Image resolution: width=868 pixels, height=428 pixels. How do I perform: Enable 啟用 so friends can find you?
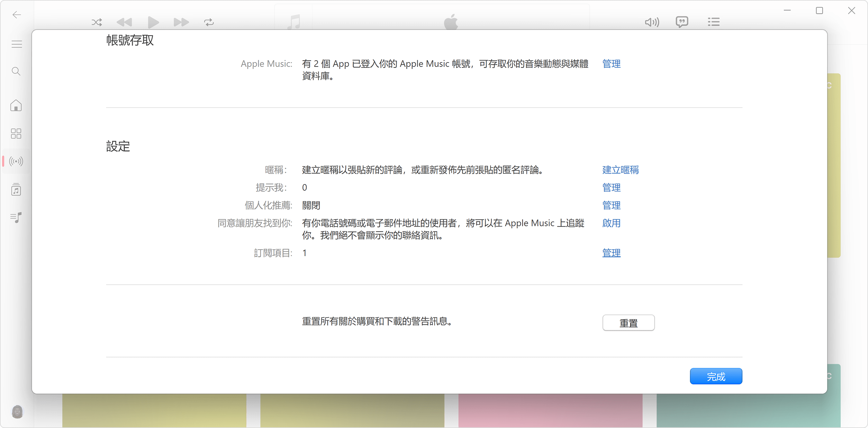611,223
